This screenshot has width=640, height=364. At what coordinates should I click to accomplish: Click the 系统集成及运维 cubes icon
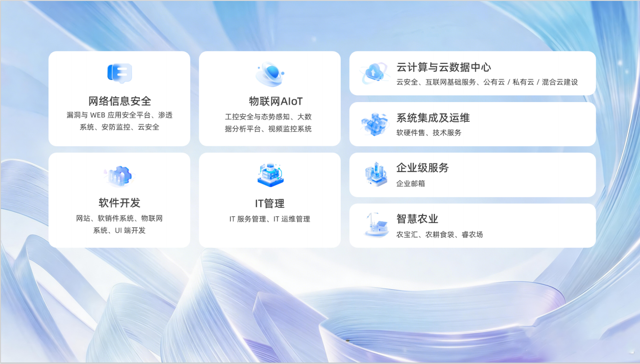click(x=375, y=124)
